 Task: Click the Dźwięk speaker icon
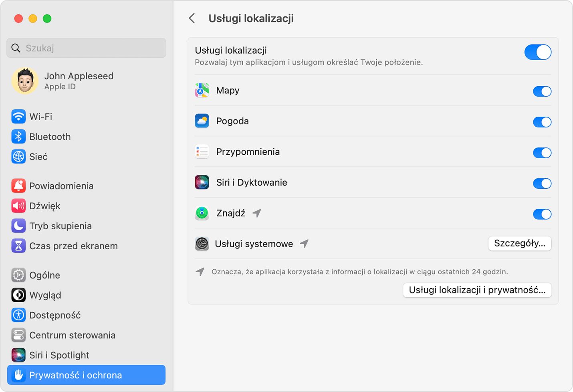coord(18,206)
